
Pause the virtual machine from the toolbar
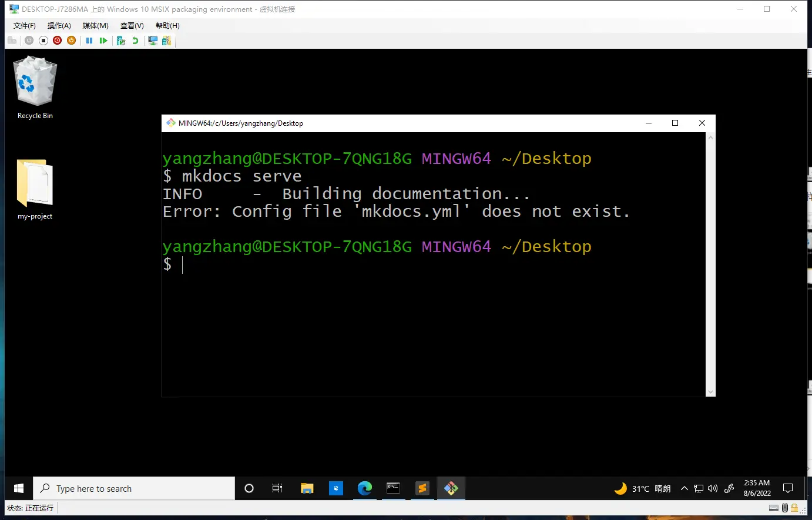89,41
